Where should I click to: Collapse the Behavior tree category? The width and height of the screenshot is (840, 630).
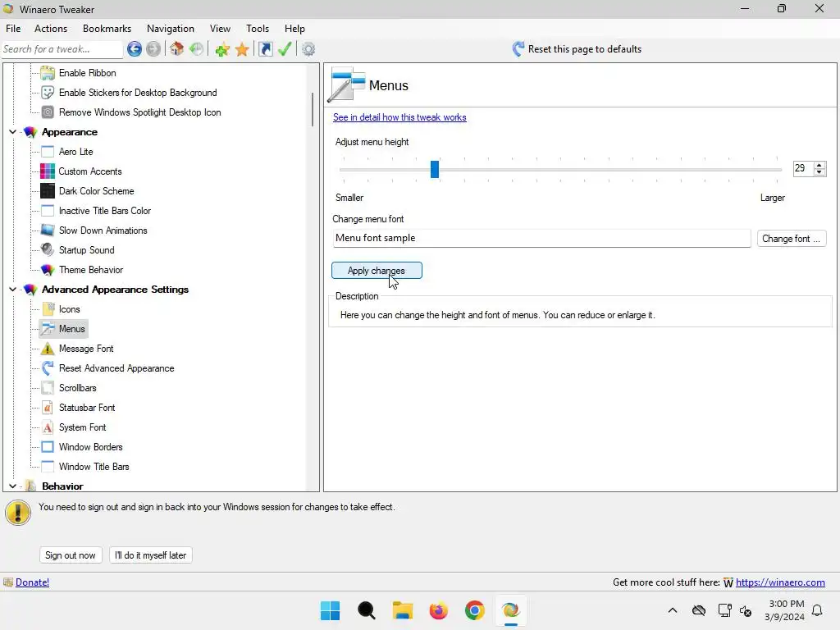[13, 486]
